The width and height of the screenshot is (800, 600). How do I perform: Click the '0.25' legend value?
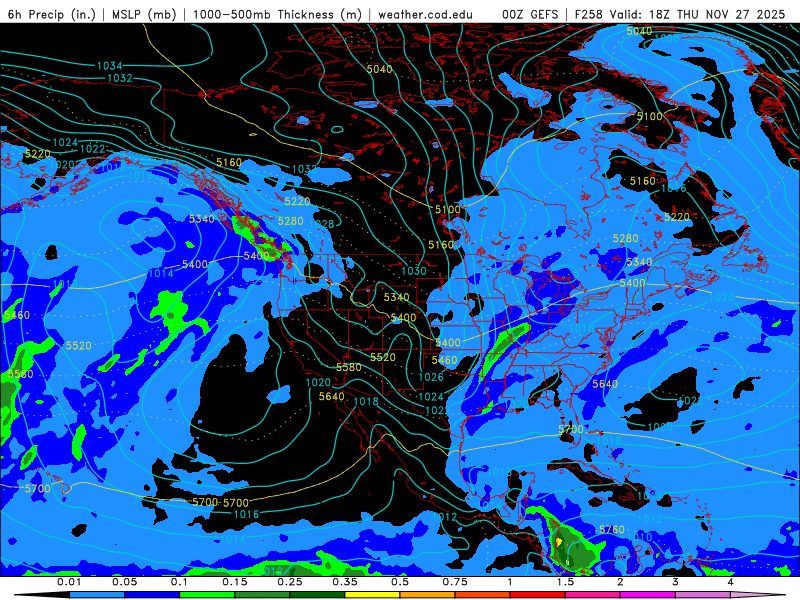(x=290, y=582)
